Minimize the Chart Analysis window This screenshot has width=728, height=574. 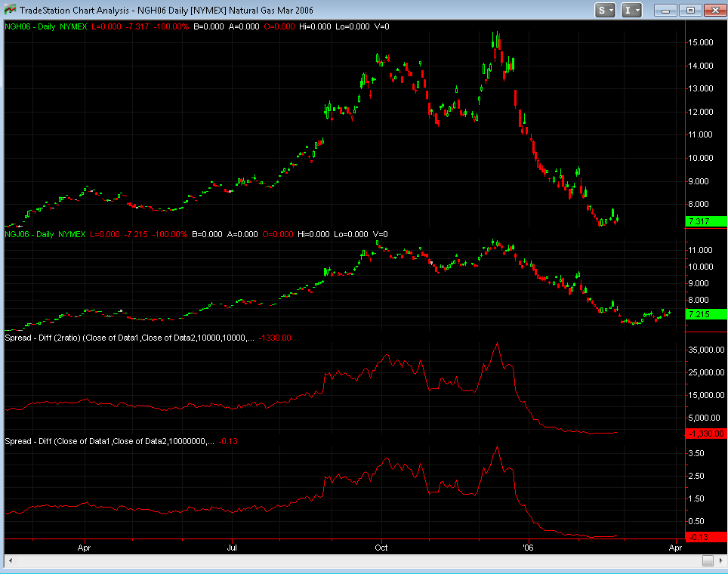(665, 10)
